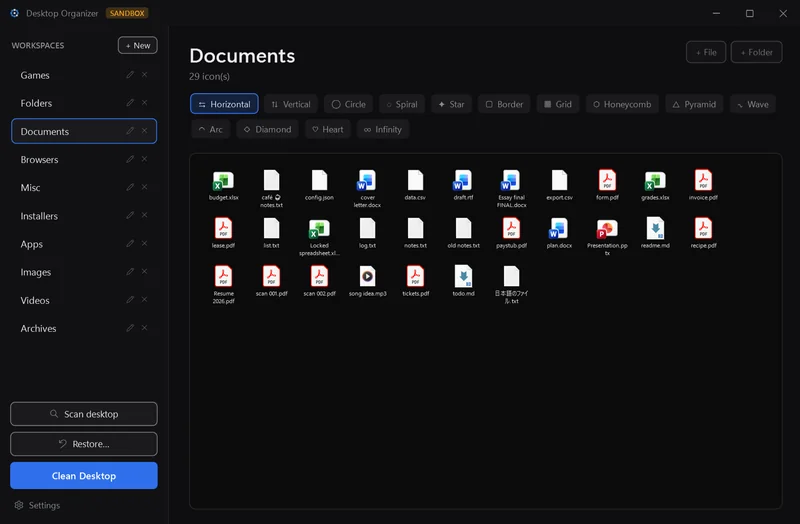Viewport: 800px width, 524px height.
Task: Click the form.pdf icon
Action: tap(607, 181)
